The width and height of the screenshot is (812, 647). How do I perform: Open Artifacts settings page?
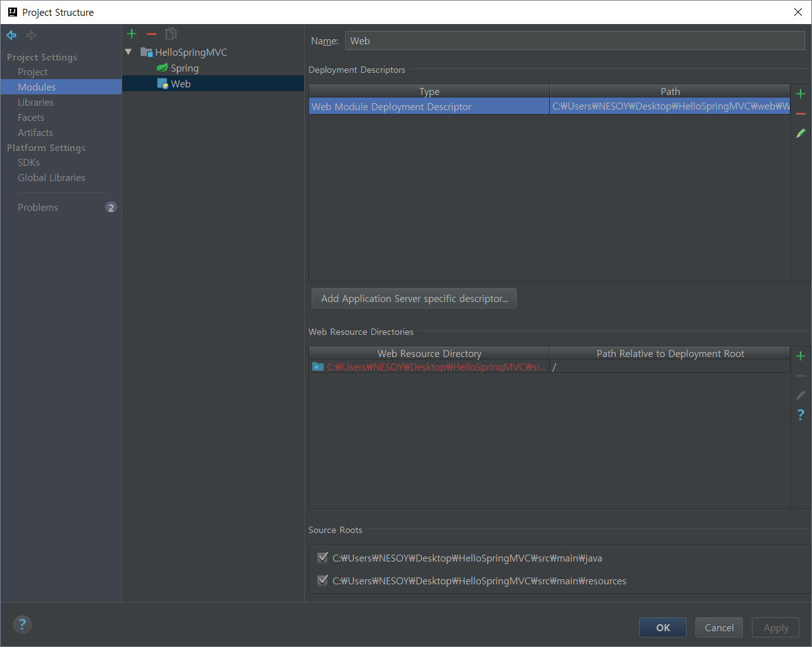coord(35,133)
